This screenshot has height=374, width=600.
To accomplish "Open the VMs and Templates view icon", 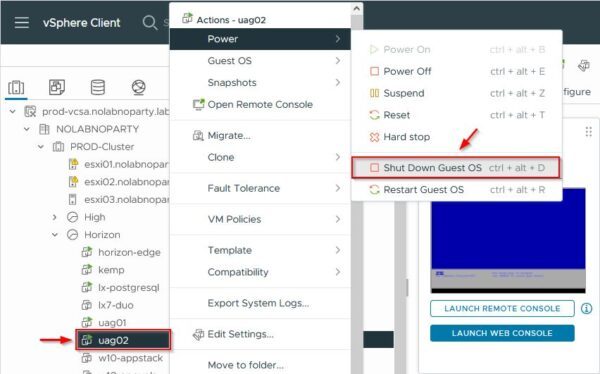I will coord(57,87).
